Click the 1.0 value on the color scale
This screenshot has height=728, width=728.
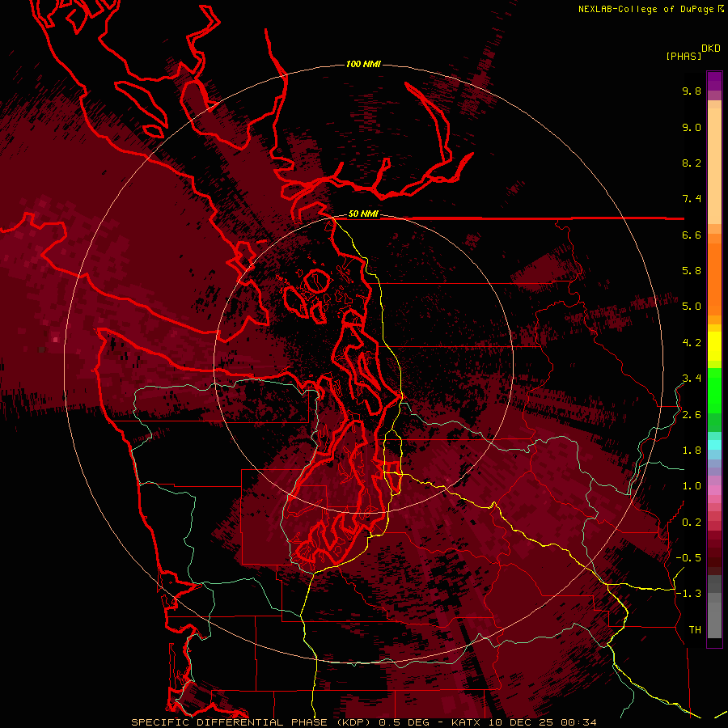click(x=692, y=486)
